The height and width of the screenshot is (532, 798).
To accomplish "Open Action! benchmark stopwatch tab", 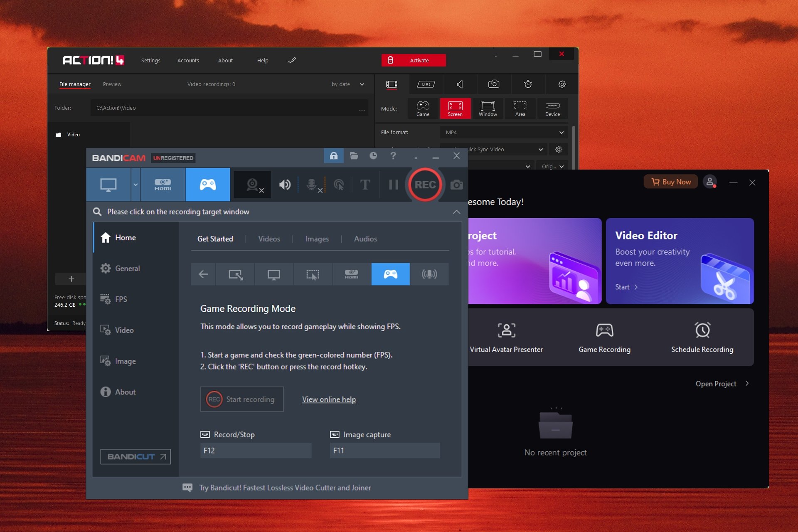I will 528,84.
